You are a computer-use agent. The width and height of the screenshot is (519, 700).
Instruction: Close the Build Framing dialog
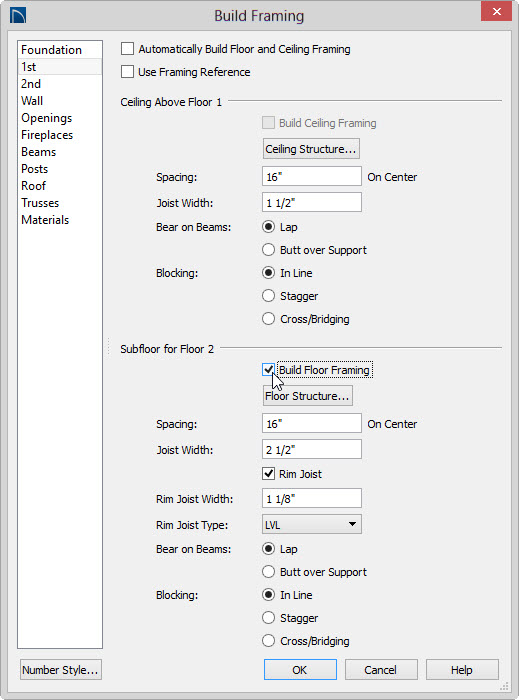pyautogui.click(x=496, y=12)
